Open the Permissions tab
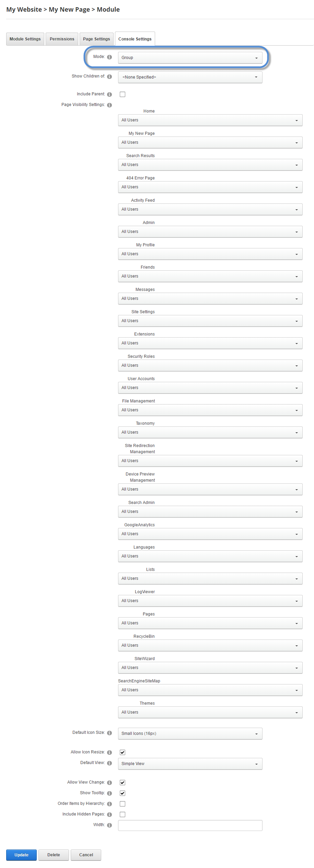The width and height of the screenshot is (314, 868). (62, 39)
